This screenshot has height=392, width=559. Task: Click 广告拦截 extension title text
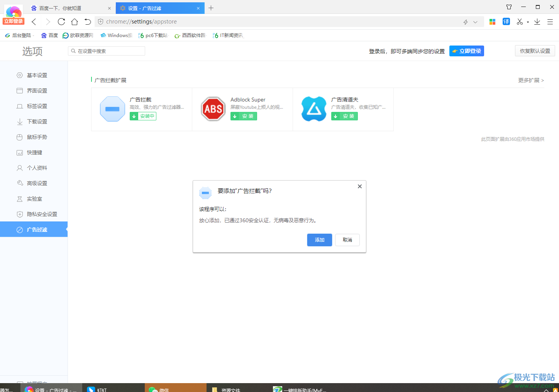[141, 100]
